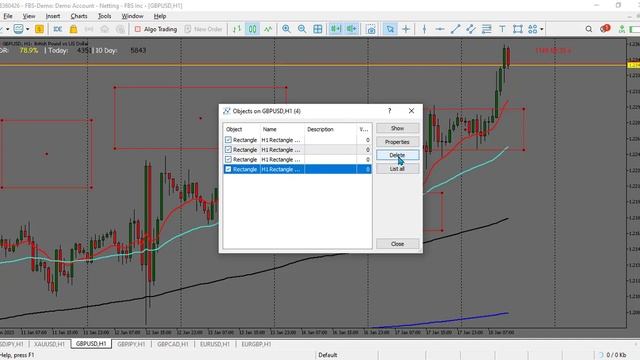
Task: Open the Insert menu
Action: click(x=53, y=16)
